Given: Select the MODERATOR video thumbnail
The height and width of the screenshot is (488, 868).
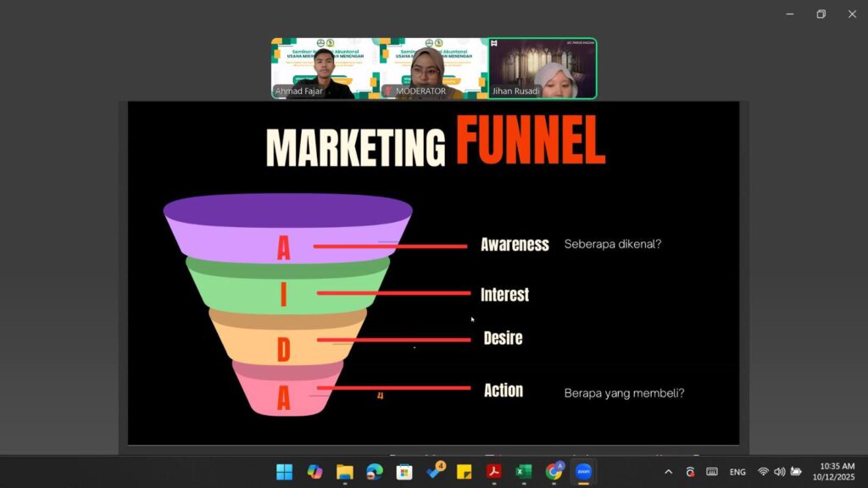Looking at the screenshot, I should (434, 69).
